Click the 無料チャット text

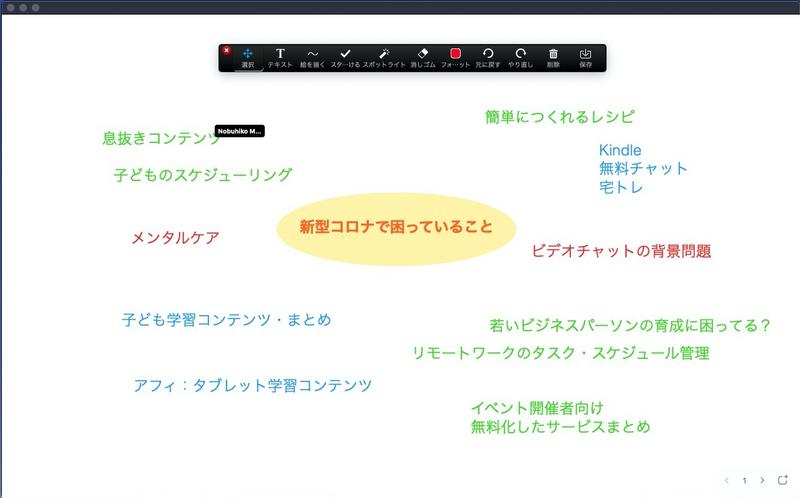tap(643, 168)
